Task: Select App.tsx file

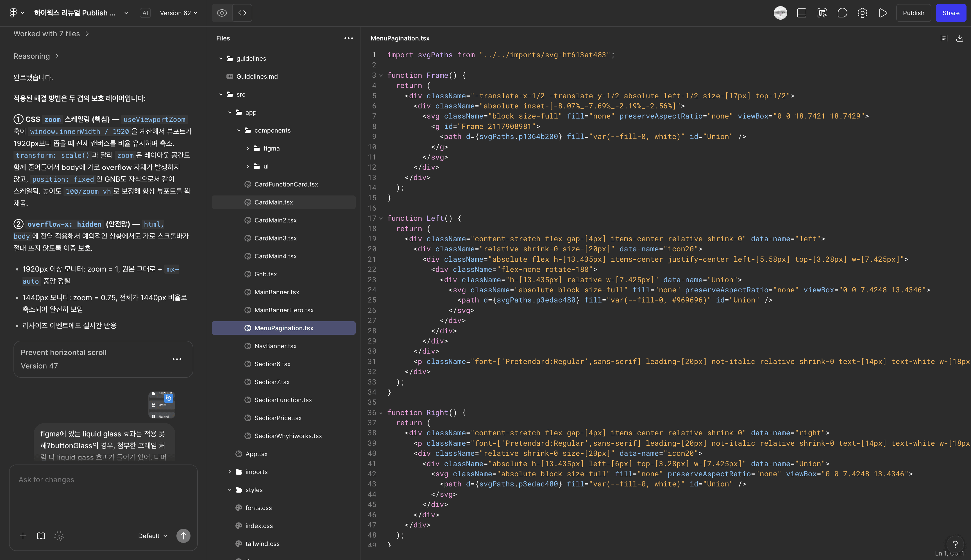Action: (x=256, y=454)
